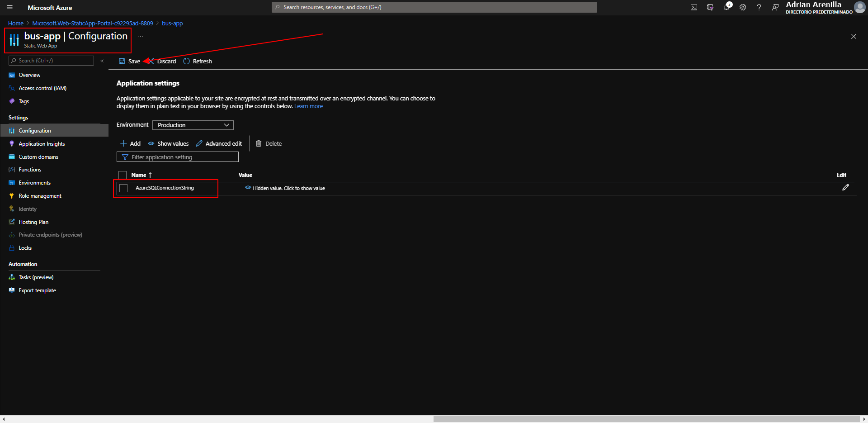Click scrollbar right arrow
Viewport: 868px width, 423px height.
coord(864,419)
